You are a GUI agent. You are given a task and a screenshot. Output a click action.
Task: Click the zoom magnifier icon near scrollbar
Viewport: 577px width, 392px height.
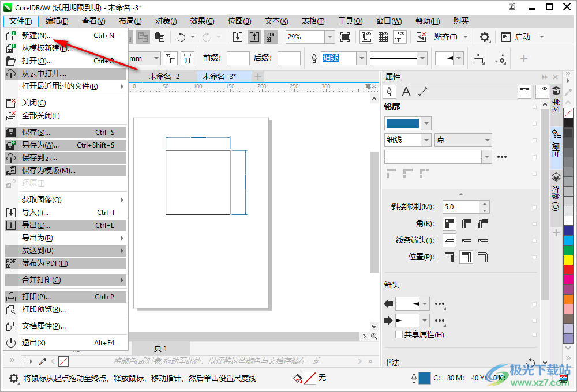point(374,336)
